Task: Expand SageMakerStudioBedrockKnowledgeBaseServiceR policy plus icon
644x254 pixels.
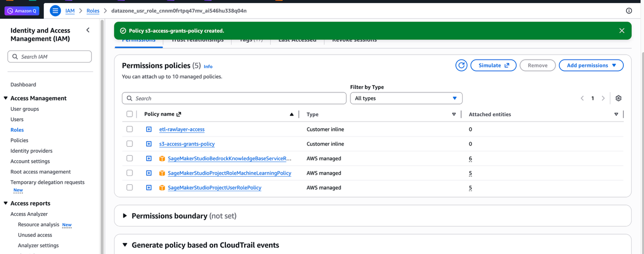Action: 149,159
